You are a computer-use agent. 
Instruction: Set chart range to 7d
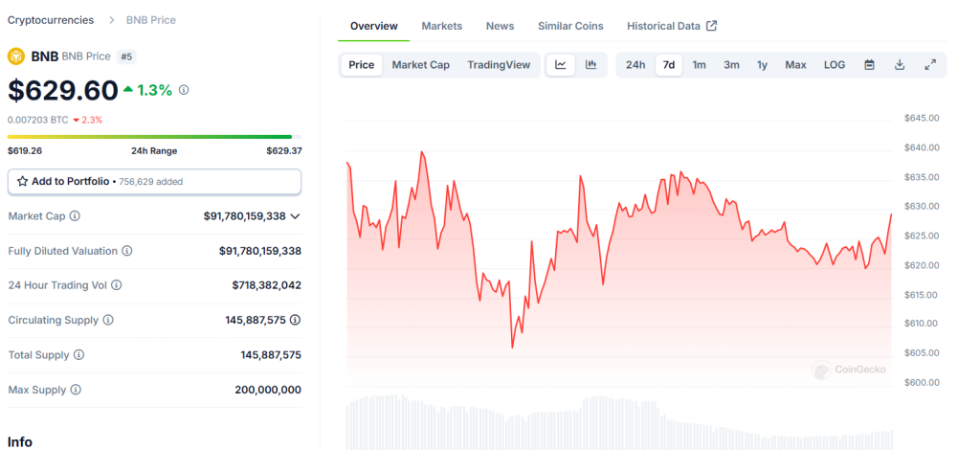click(x=669, y=65)
